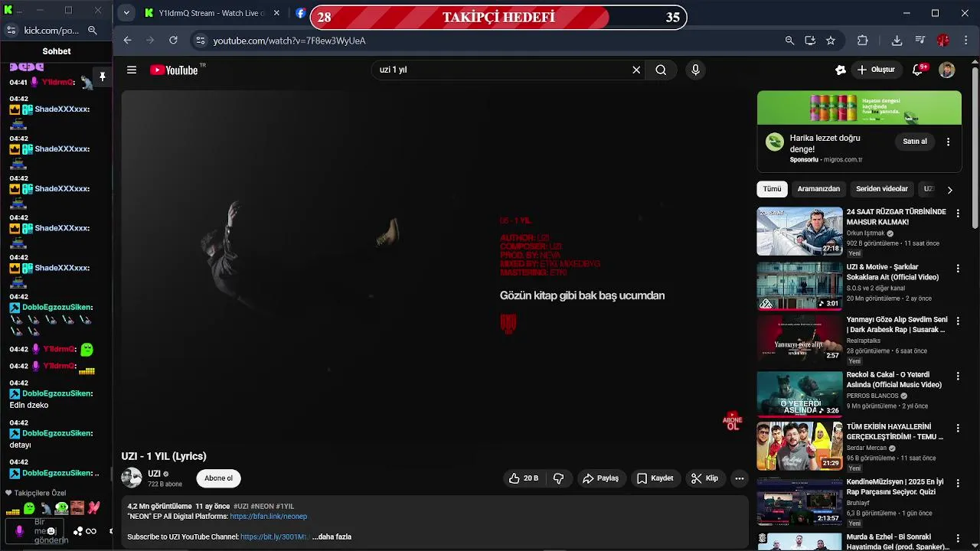The height and width of the screenshot is (551, 980).
Task: Click the Sohbet chat header in Kick window
Action: coord(57,51)
